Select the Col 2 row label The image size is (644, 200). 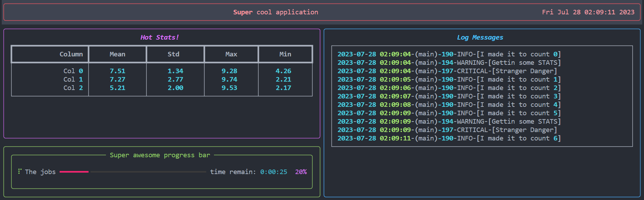73,88
